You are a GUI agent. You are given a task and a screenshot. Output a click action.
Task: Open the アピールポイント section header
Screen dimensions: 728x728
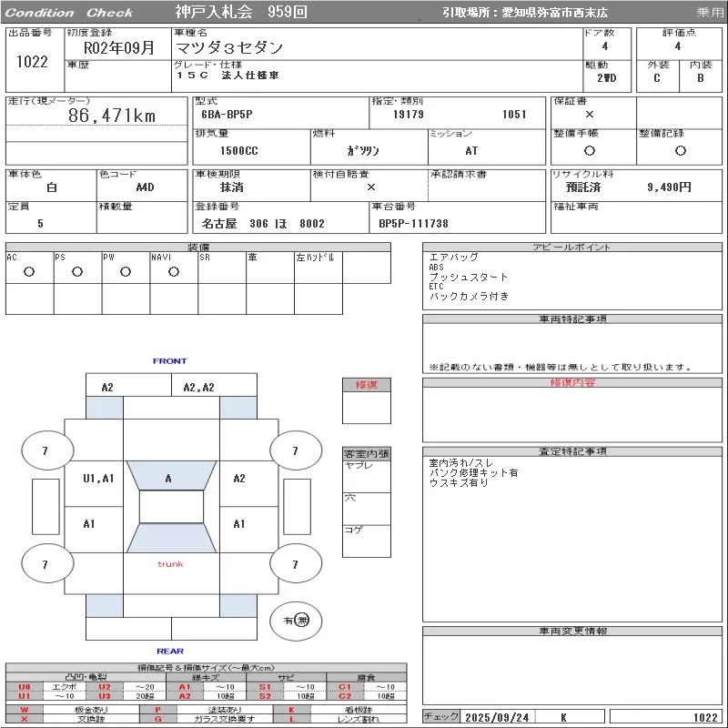(572, 248)
